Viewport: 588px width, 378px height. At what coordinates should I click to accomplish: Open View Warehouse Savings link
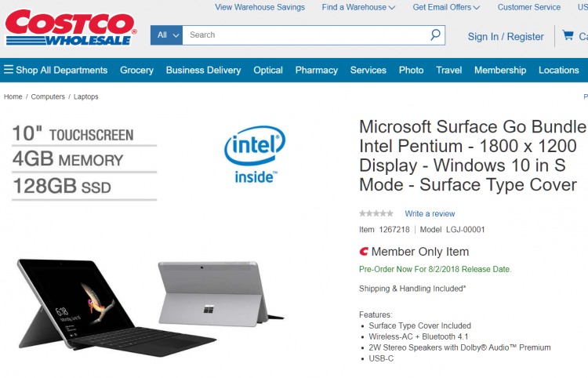tap(260, 7)
